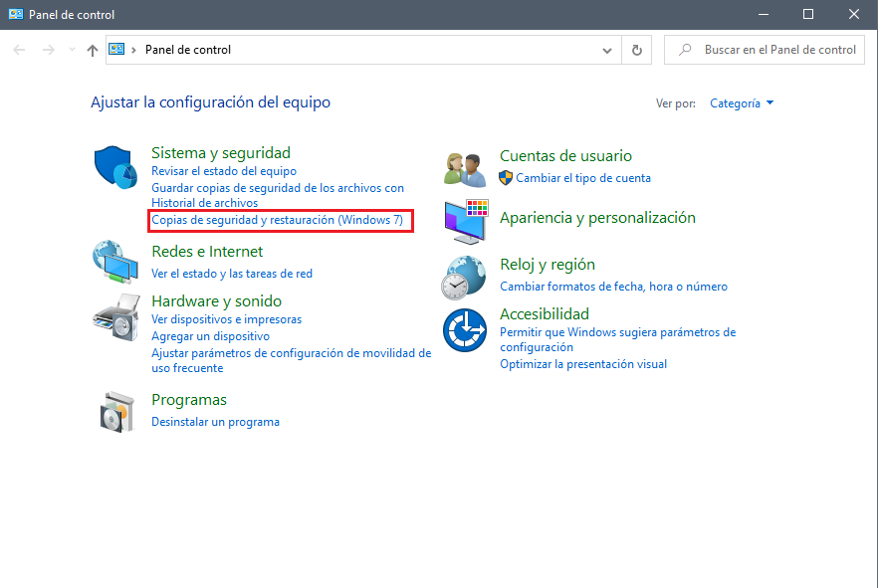This screenshot has height=588, width=878.
Task: Click the Hardware y sonido printer icon
Action: pyautogui.click(x=114, y=316)
